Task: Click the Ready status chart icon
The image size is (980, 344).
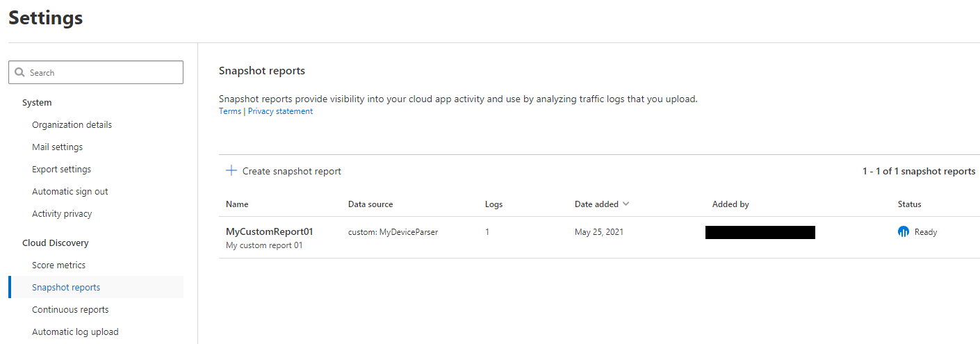Action: point(904,232)
